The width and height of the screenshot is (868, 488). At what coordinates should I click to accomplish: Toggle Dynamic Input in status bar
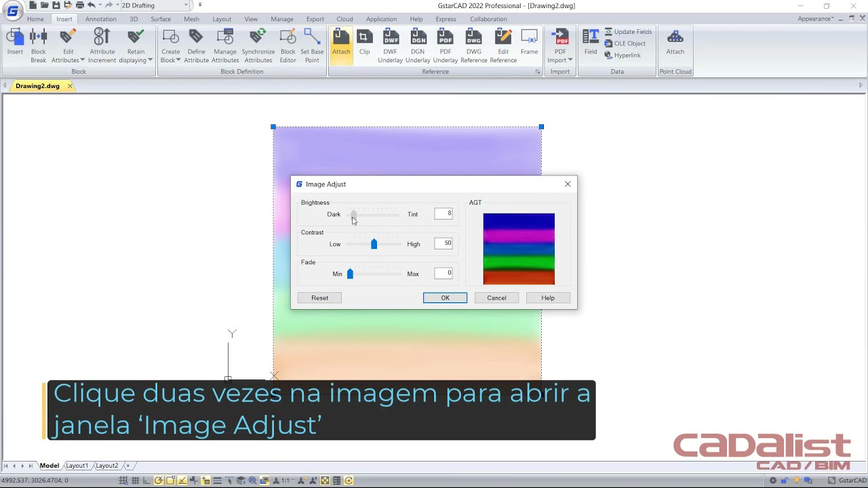[205, 481]
